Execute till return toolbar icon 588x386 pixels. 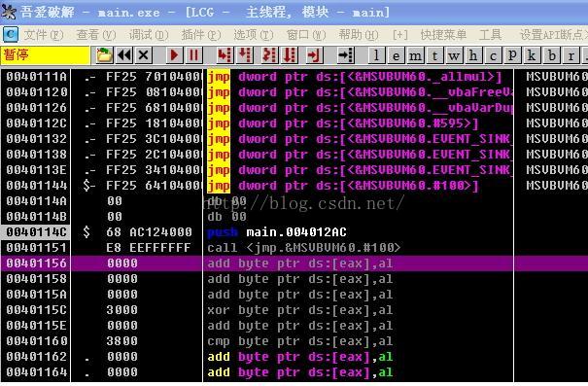click(314, 55)
